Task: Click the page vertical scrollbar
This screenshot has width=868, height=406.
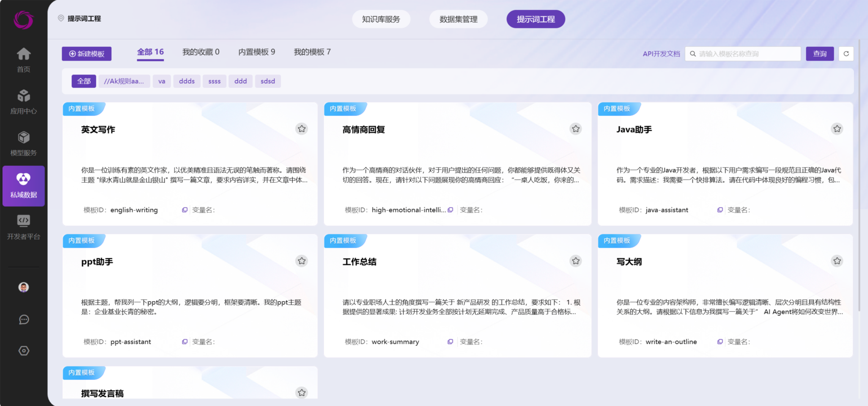Action: pyautogui.click(x=859, y=175)
